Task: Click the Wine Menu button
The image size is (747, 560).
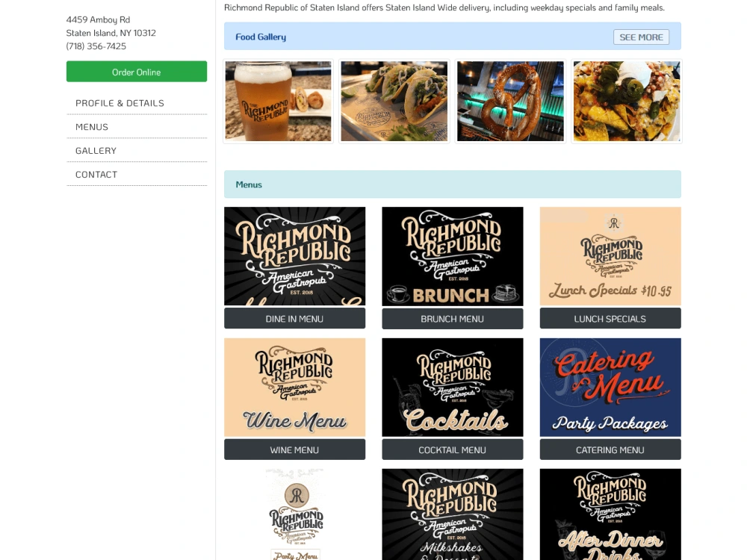Action: [294, 449]
